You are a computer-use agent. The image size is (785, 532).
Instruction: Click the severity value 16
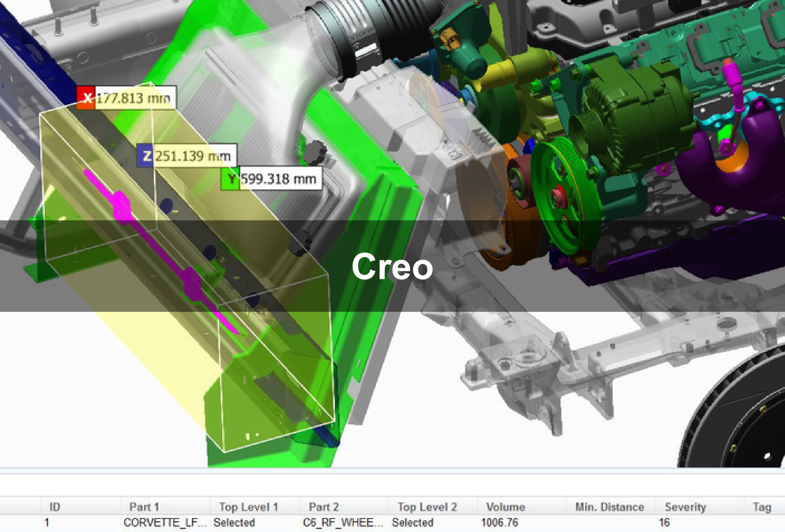pyautogui.click(x=664, y=522)
